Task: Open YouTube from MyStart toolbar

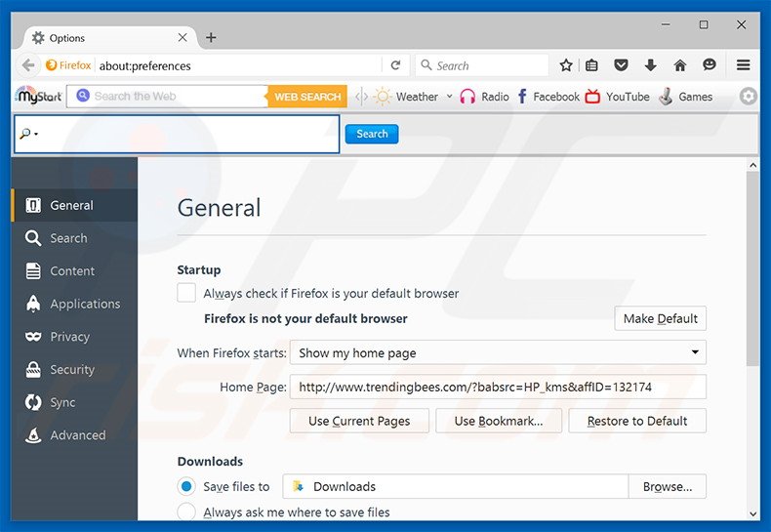Action: [x=618, y=97]
